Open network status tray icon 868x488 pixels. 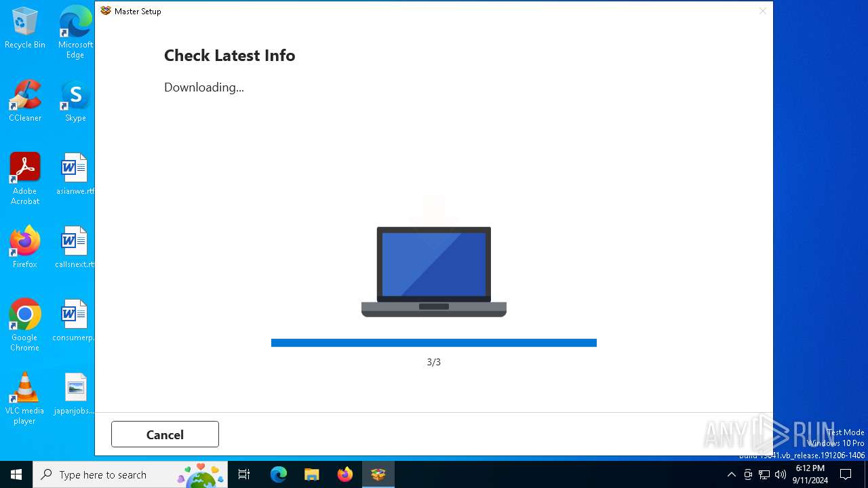(x=764, y=474)
